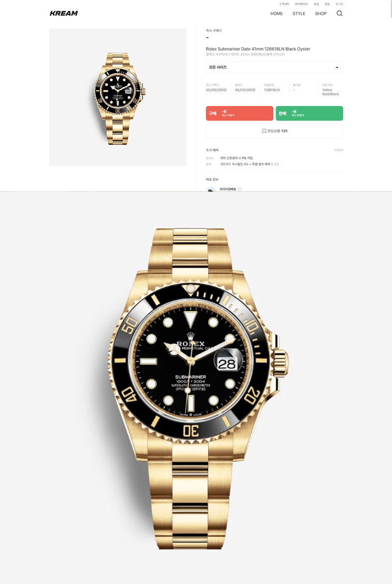Image resolution: width=392 pixels, height=584 pixels.
Task: Open 마이페이지 my page link
Action: pos(301,4)
